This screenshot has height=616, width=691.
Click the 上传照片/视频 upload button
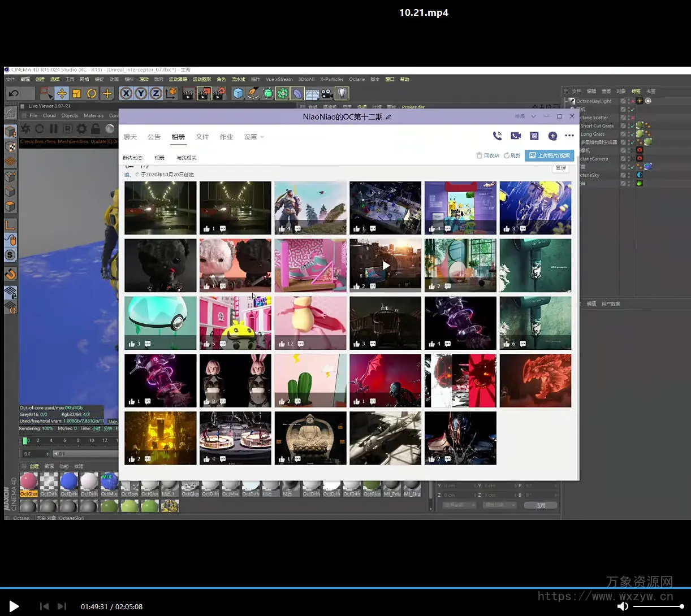[x=549, y=155]
